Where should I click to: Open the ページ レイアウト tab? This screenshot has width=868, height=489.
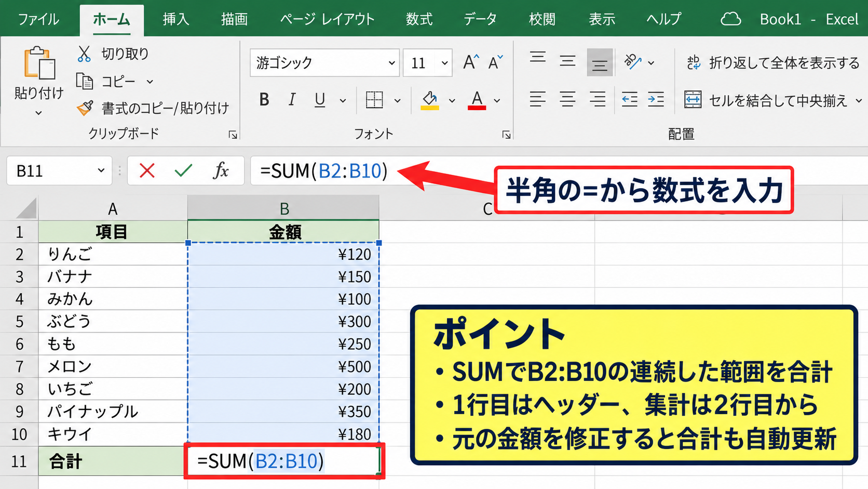tap(327, 20)
